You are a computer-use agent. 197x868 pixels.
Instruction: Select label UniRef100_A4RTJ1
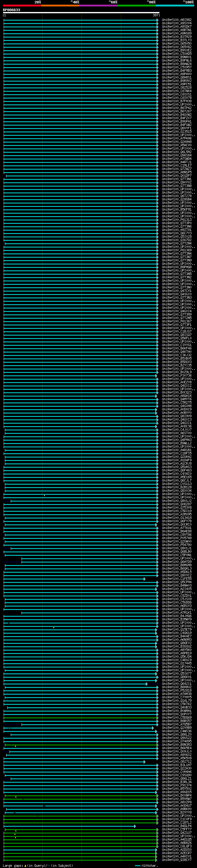177,162
